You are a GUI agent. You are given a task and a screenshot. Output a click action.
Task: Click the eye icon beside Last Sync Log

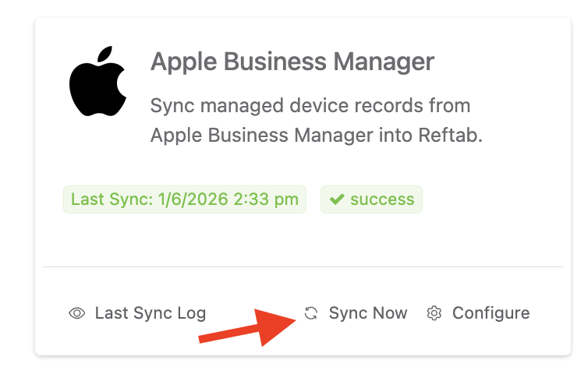tap(76, 313)
